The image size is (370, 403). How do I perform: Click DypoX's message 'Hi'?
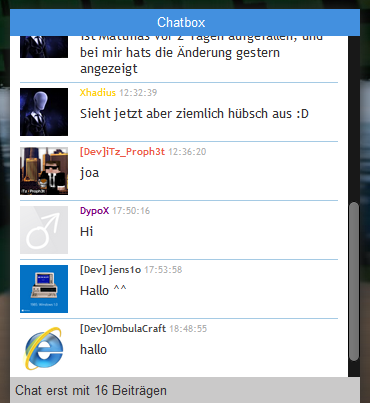(x=86, y=231)
